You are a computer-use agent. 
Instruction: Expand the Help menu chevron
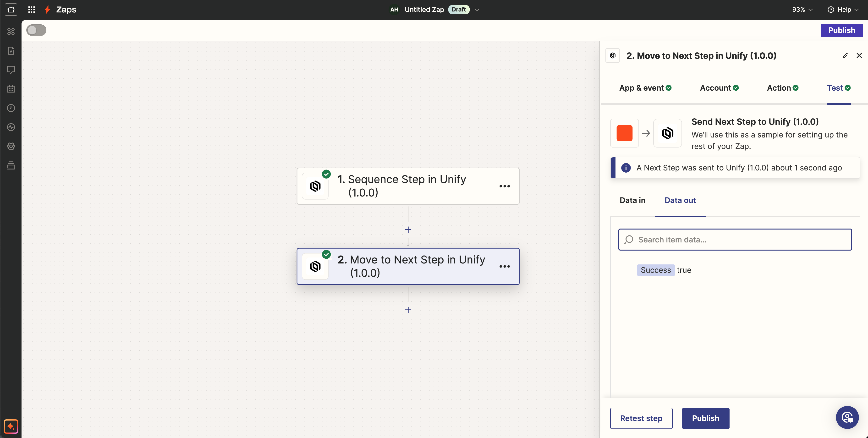pyautogui.click(x=857, y=9)
